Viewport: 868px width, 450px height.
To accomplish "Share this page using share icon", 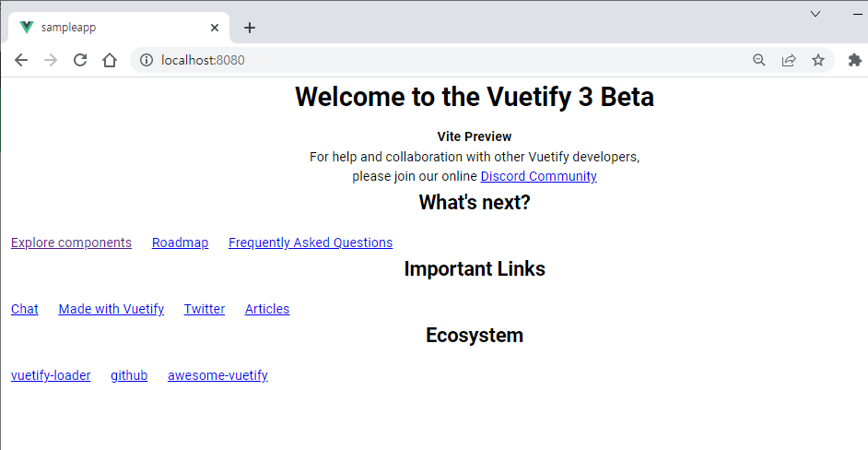I will 789,60.
